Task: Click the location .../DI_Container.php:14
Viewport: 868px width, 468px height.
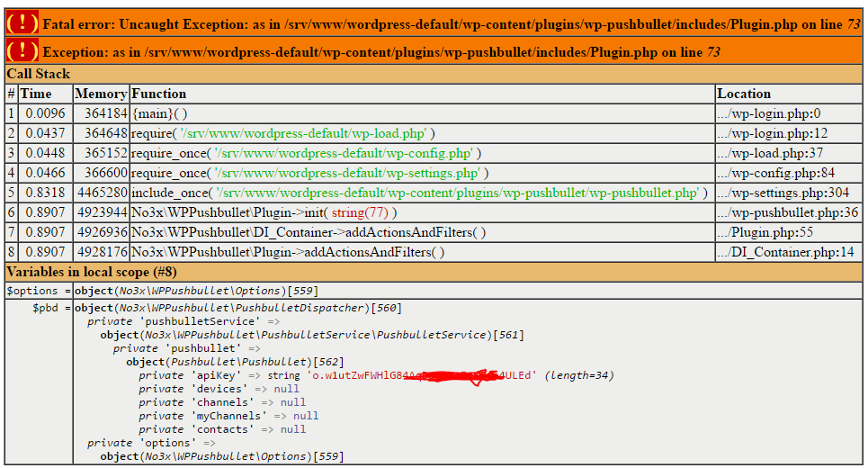Action: click(x=785, y=253)
